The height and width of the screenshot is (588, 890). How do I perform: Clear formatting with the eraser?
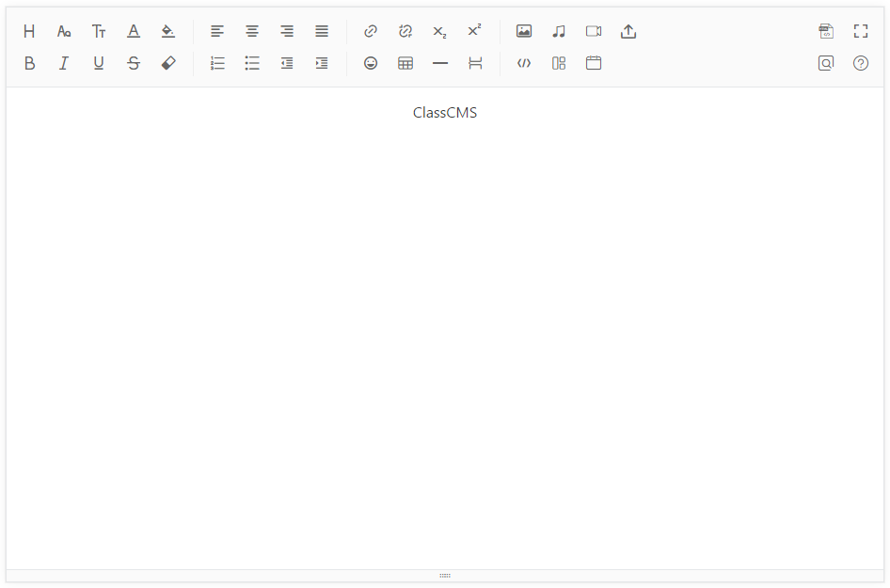pyautogui.click(x=168, y=63)
